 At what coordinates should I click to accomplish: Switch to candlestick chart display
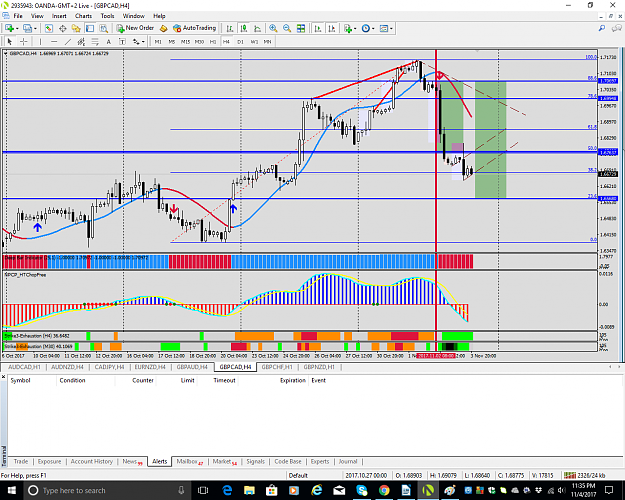click(244, 28)
